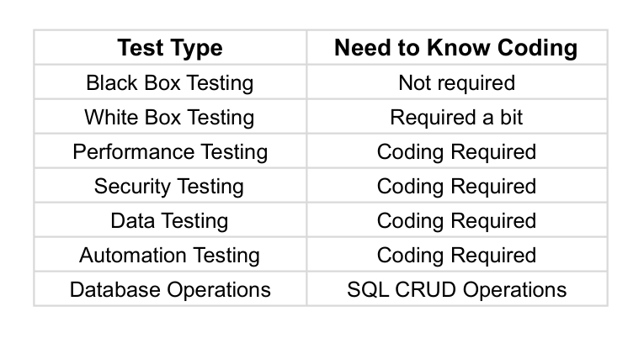Click the 'Need to Know Coding' header
This screenshot has height=338, width=644.
click(x=455, y=48)
